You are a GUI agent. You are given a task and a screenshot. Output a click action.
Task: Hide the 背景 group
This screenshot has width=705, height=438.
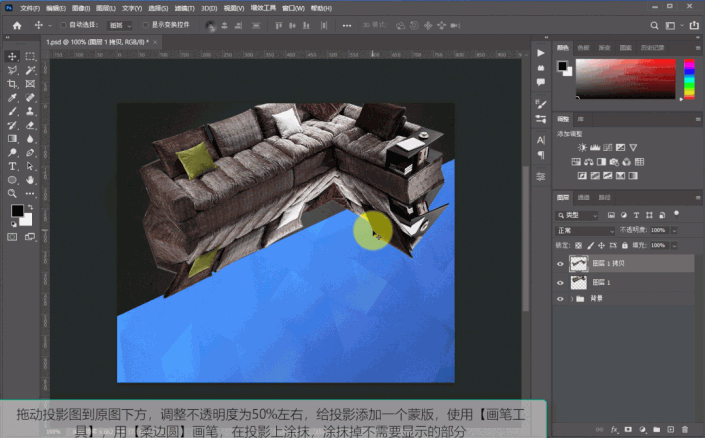(560, 299)
